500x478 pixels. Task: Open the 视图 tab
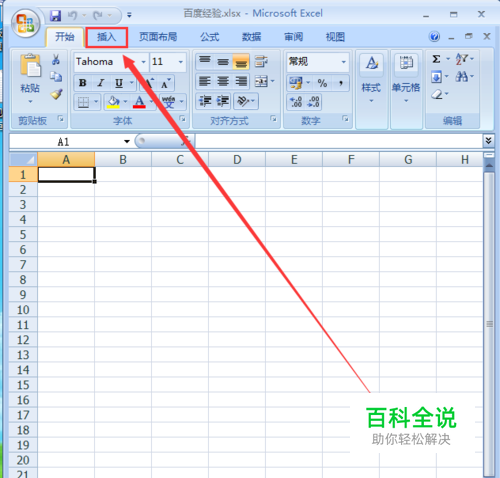(x=335, y=37)
